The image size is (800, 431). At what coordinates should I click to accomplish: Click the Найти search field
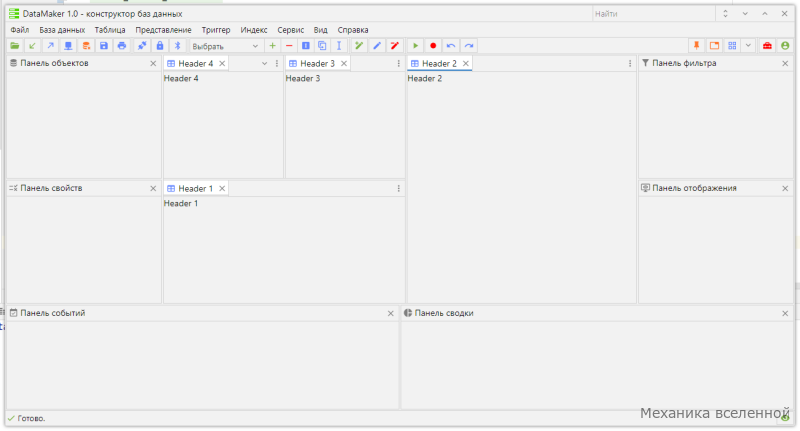coord(654,14)
